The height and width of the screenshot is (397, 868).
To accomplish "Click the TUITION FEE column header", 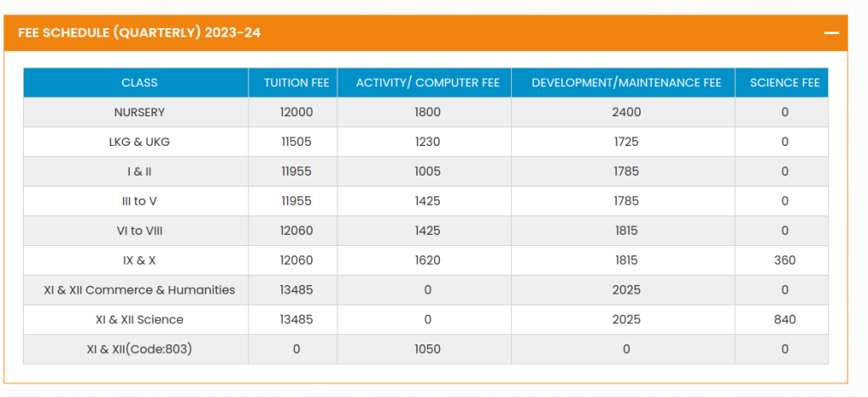I will pos(296,82).
